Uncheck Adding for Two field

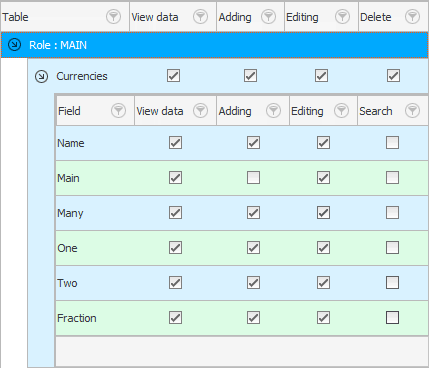pos(253,283)
